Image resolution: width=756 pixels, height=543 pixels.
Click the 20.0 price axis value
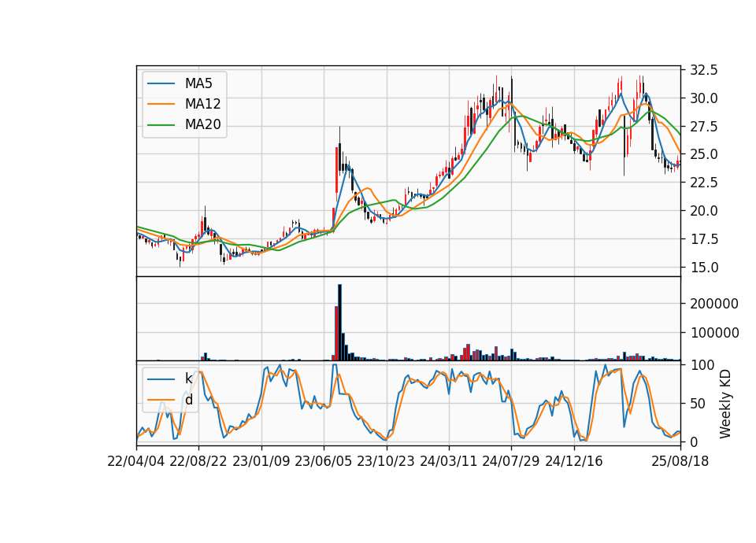704,211
